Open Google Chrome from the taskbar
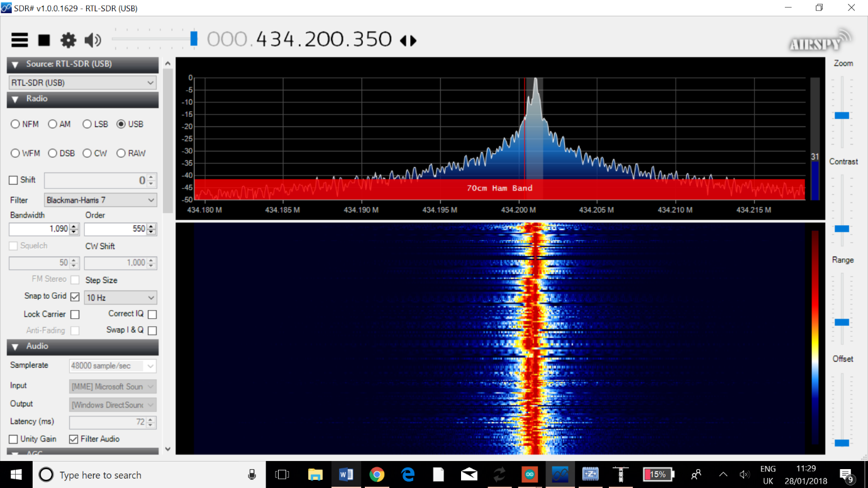The height and width of the screenshot is (488, 868). click(x=377, y=475)
